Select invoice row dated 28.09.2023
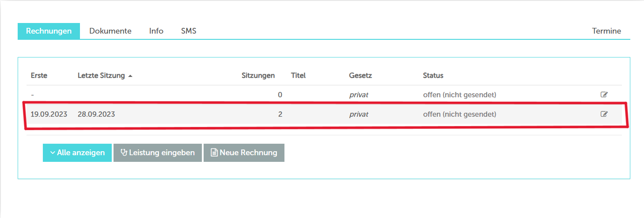Viewport: 644px width, 218px height. pyautogui.click(x=324, y=114)
